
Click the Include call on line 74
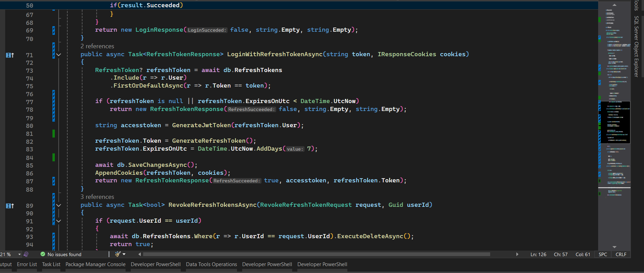tap(126, 78)
